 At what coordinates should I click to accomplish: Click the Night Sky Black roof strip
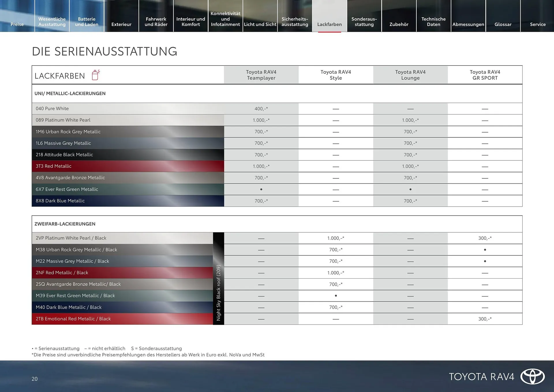218,279
